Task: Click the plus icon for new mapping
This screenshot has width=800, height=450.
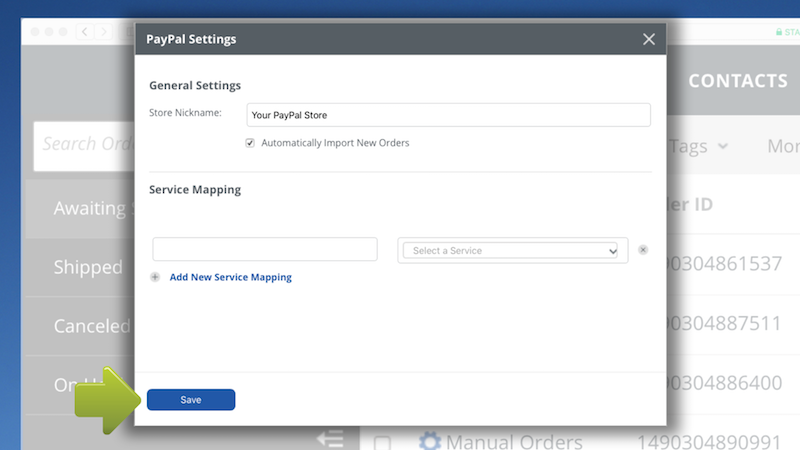Action: [x=155, y=277]
